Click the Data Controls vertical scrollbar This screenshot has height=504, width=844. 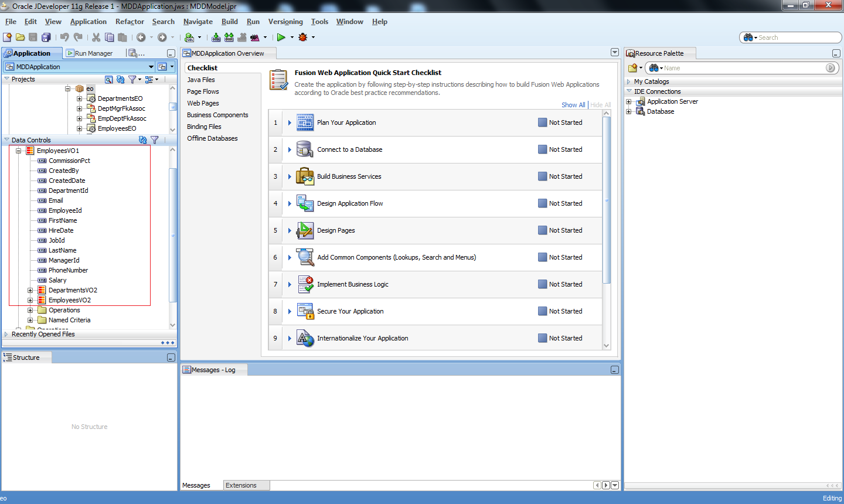[173, 234]
